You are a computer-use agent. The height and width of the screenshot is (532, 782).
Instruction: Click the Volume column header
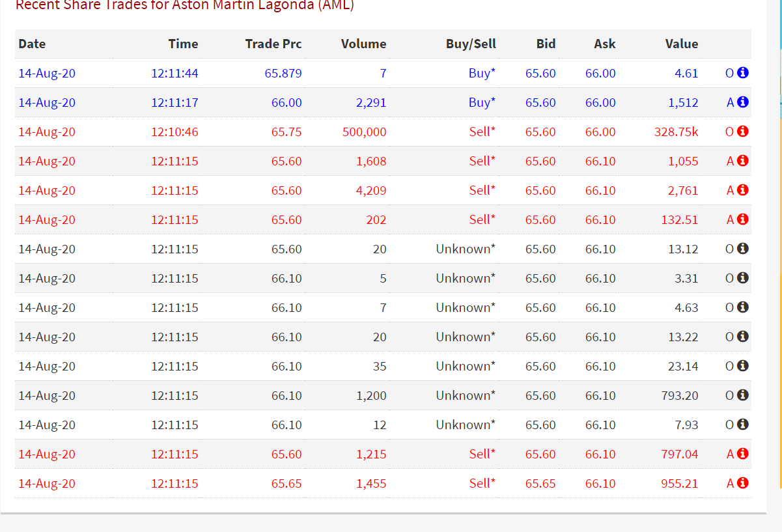coord(363,44)
